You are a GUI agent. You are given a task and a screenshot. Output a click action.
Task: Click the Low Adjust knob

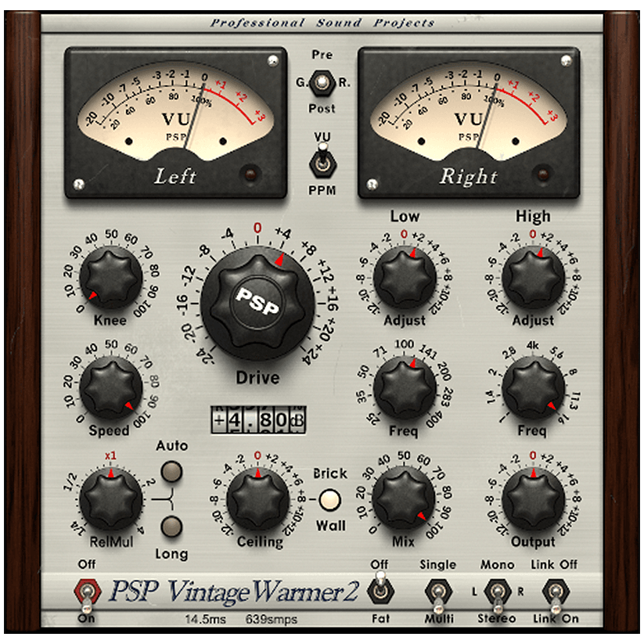pos(405,277)
